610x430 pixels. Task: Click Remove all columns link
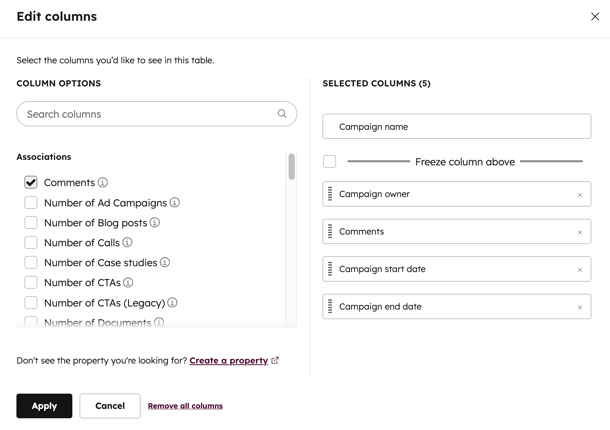click(185, 406)
